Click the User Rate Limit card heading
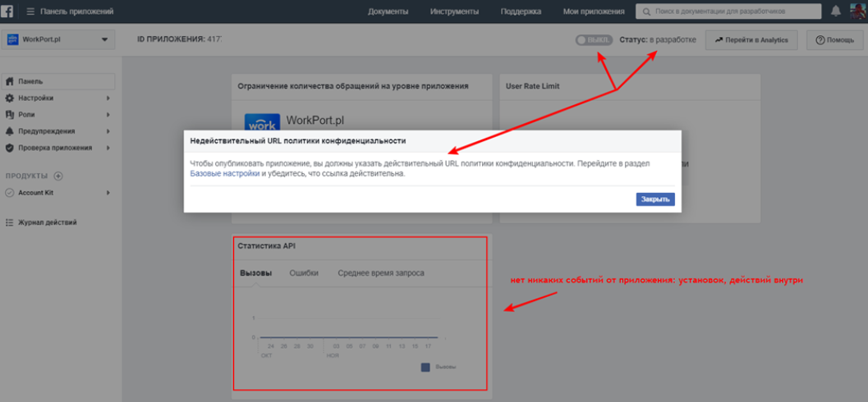The width and height of the screenshot is (868, 402). (x=534, y=86)
